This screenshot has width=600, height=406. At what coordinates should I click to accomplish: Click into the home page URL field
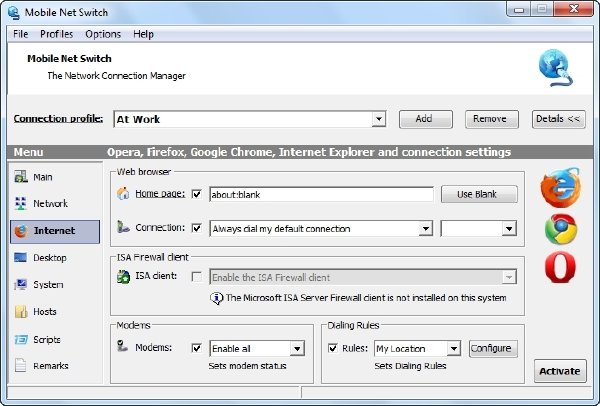321,194
